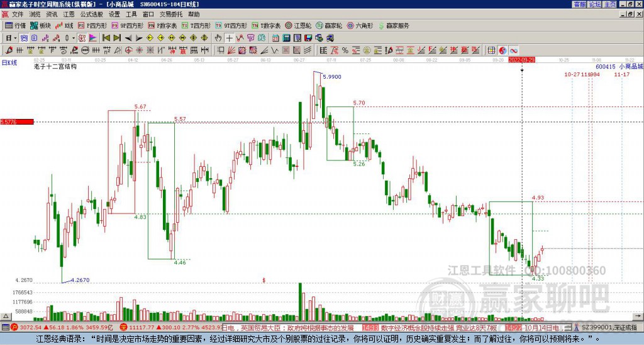
Task: Open the calculator icon
Action: click(286, 38)
